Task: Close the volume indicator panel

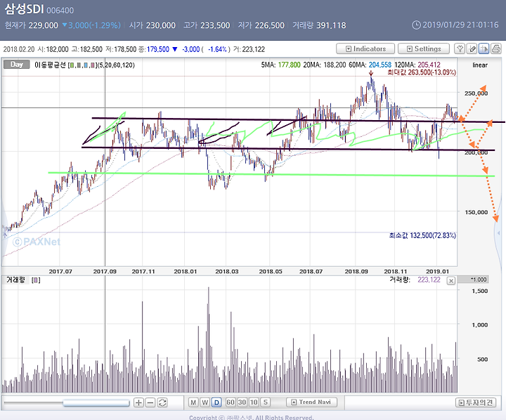Action: (450, 281)
